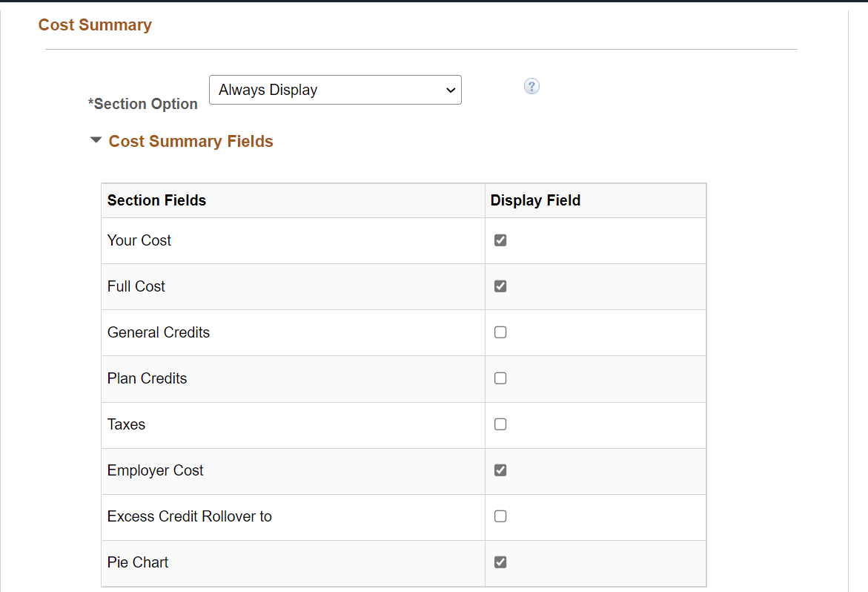Click the Section Fields column header
Screen dimensions: 868x592
(156, 200)
